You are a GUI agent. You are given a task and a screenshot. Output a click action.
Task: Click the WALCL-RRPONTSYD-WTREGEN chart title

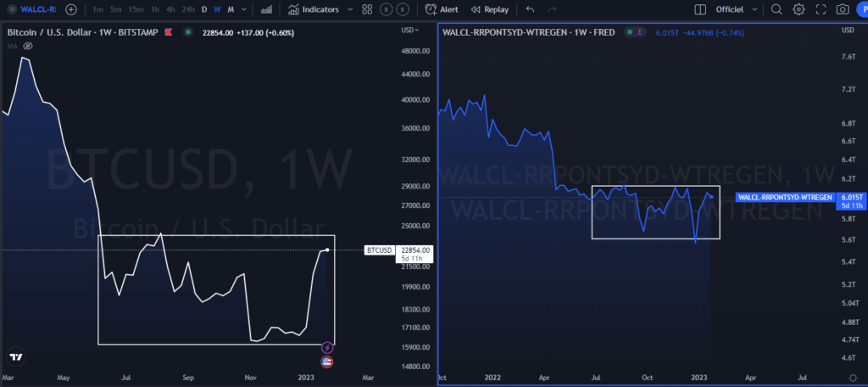click(x=528, y=33)
